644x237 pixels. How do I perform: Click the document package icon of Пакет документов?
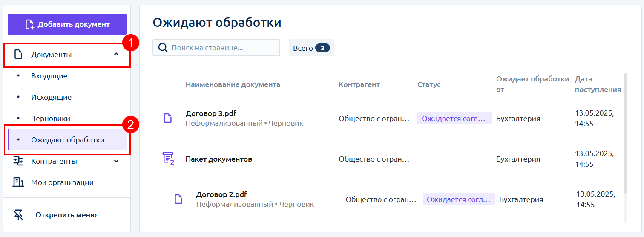click(168, 159)
